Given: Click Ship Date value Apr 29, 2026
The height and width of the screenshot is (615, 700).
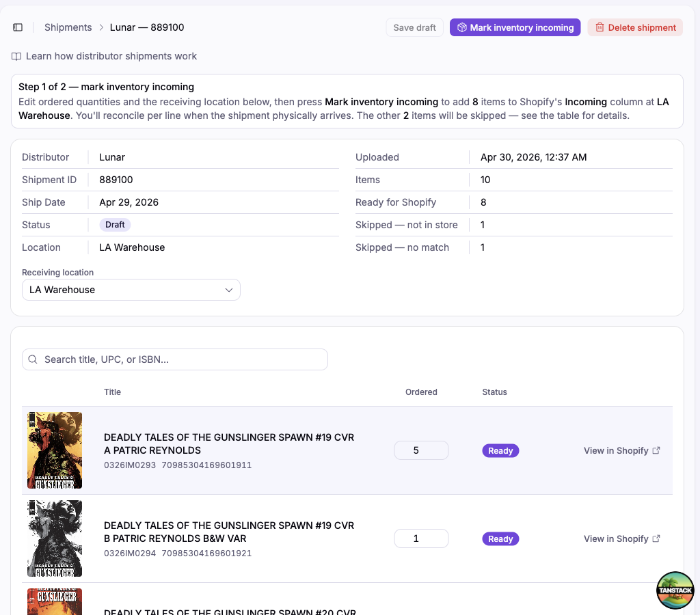Looking at the screenshot, I should click(x=129, y=203).
